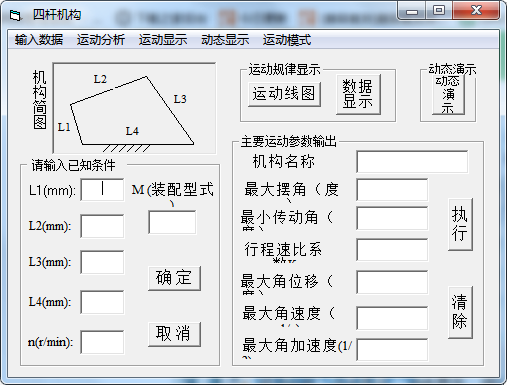Focus the L4(mm) input field

[x=102, y=302]
